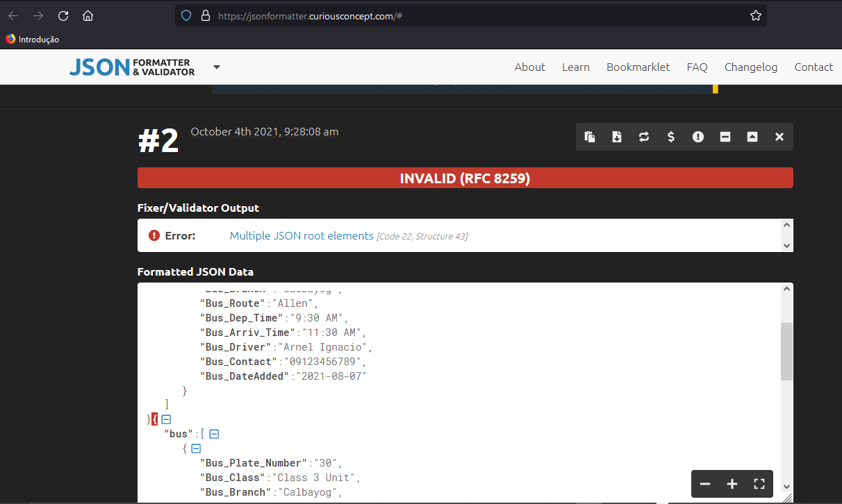Download the formatted JSON file
The height and width of the screenshot is (504, 842).
[x=617, y=137]
